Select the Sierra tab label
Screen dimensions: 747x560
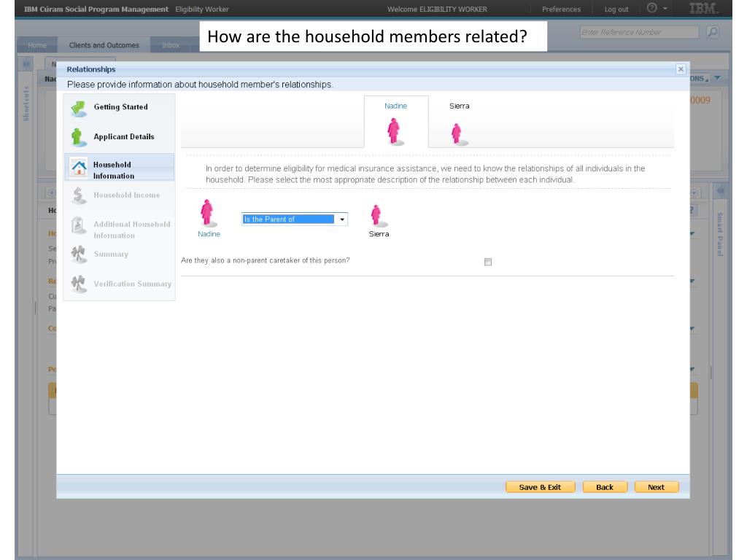tap(459, 106)
